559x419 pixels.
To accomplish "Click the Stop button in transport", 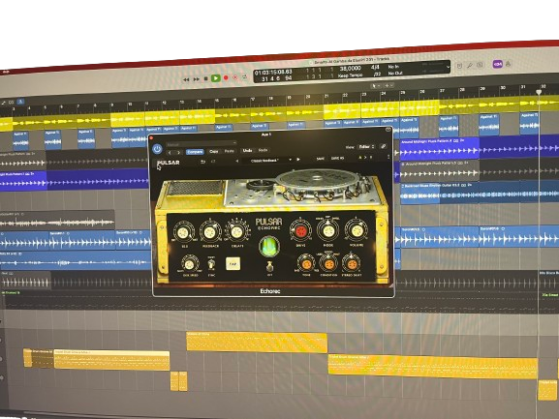I will click(x=206, y=79).
